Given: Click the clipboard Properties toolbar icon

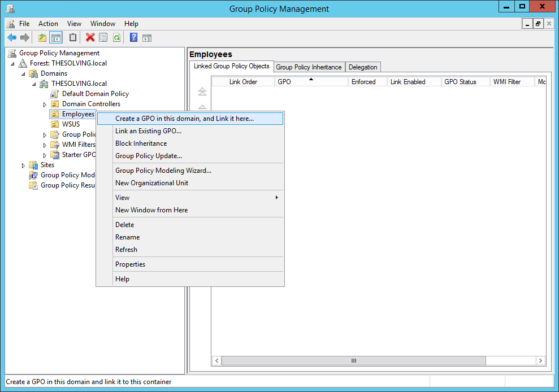Looking at the screenshot, I should (x=72, y=37).
